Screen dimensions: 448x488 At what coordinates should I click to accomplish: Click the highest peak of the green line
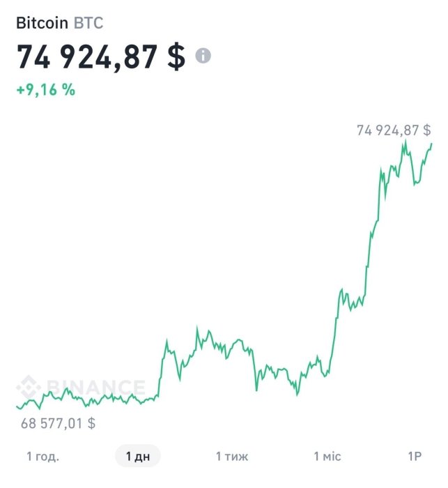(405, 142)
